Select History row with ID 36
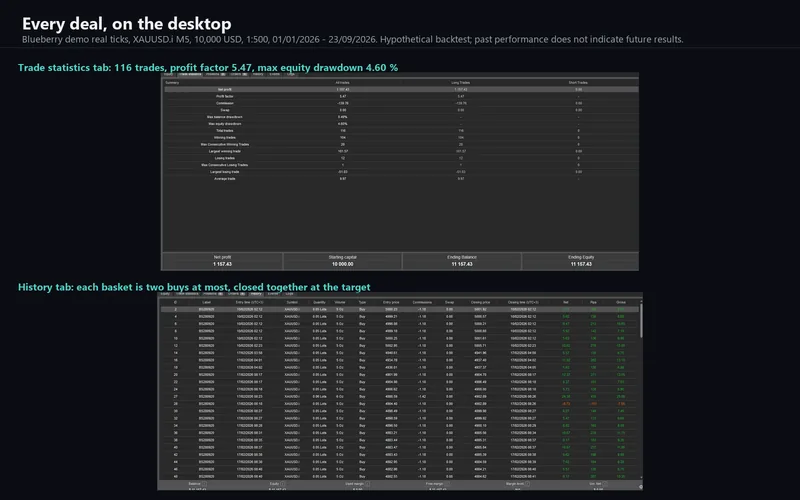Screen dimensions: 800x500 click(399, 433)
